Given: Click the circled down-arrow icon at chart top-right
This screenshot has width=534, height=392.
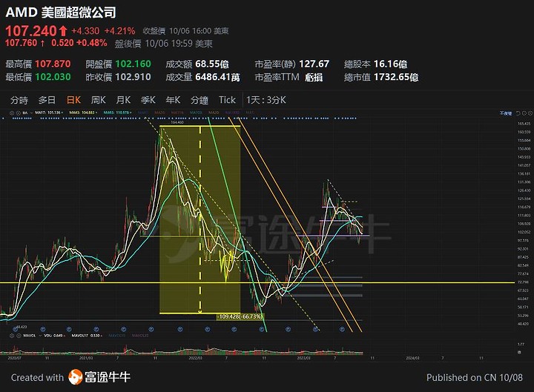Looking at the screenshot, I should (530, 113).
